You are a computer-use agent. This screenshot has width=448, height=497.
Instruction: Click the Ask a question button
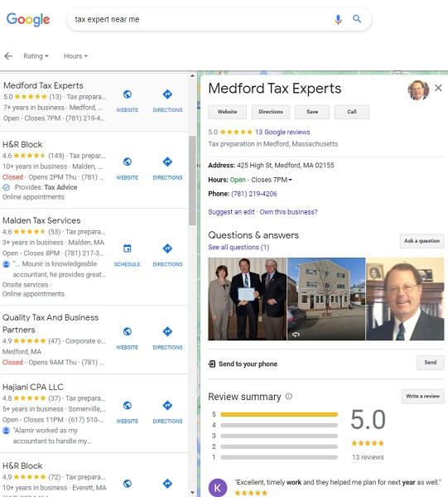point(422,241)
